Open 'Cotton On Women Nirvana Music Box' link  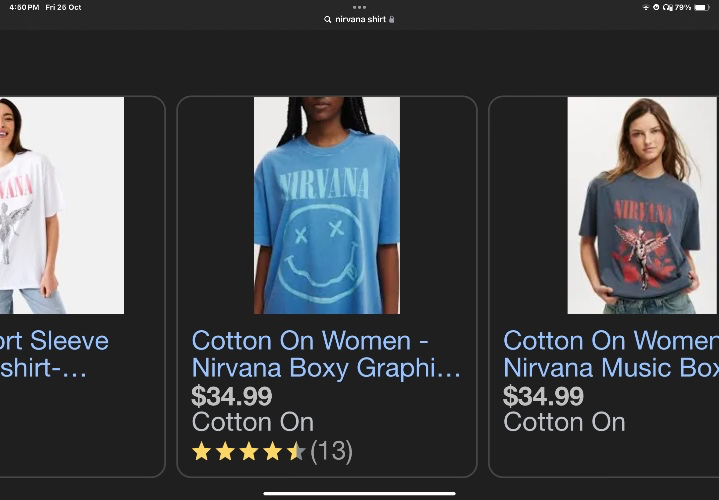611,354
